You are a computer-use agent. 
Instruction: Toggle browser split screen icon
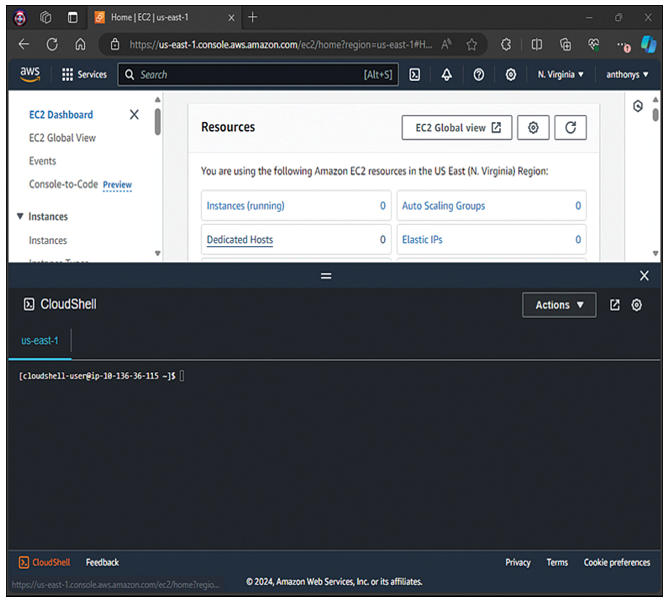pos(536,44)
